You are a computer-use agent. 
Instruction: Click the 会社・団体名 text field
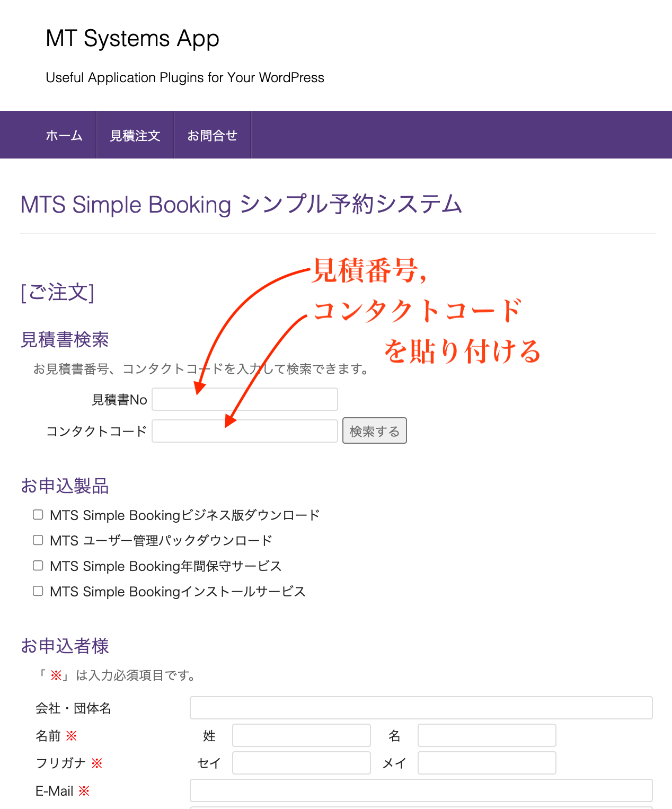tap(421, 708)
